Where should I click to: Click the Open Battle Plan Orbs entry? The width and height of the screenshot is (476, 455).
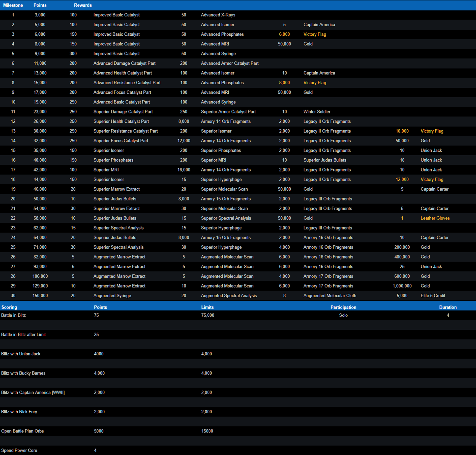click(22, 431)
